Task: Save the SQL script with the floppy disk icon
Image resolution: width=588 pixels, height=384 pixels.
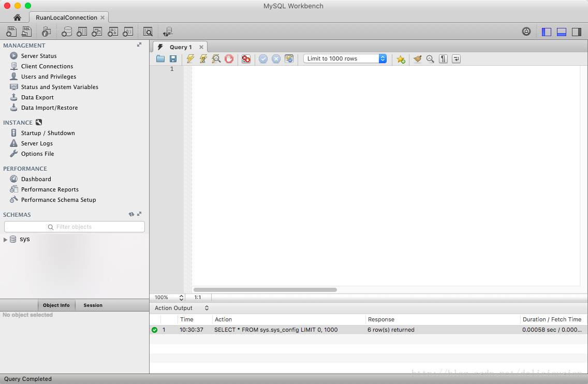Action: (173, 59)
